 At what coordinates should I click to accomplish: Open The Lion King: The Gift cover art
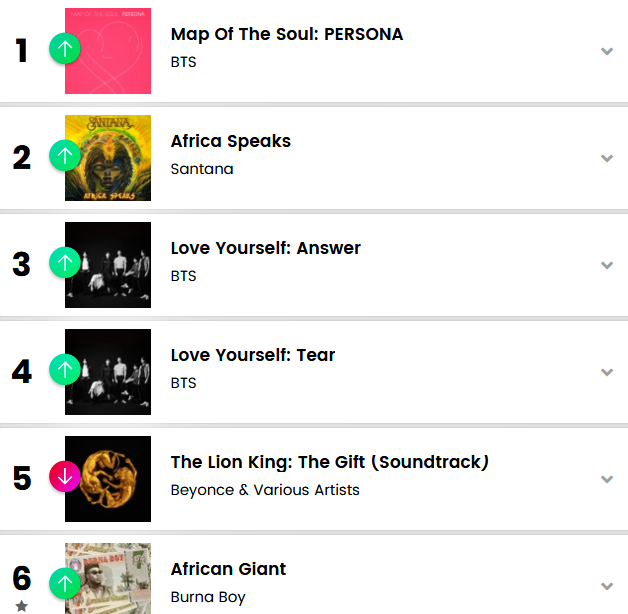pyautogui.click(x=115, y=478)
